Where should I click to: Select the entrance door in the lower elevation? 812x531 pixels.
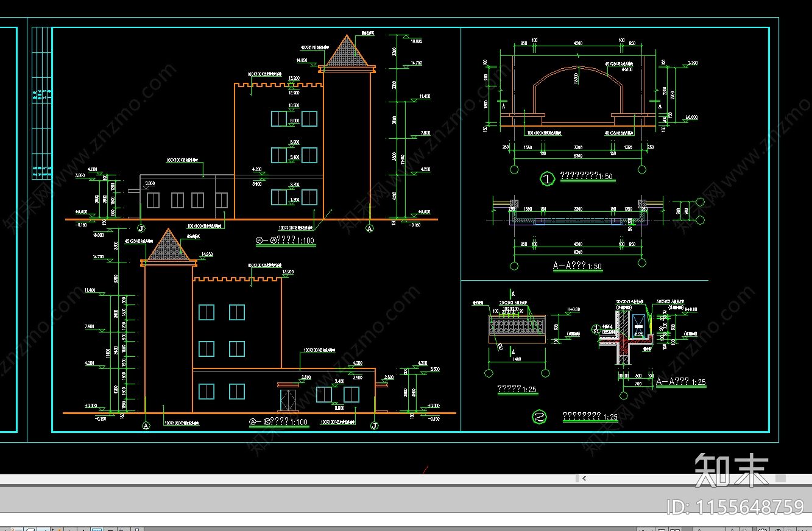(x=288, y=399)
